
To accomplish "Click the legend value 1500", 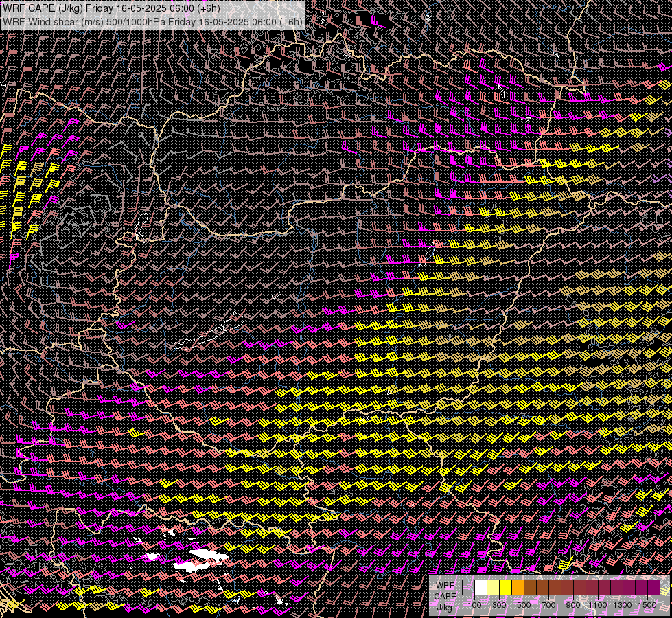I will pos(647,605).
